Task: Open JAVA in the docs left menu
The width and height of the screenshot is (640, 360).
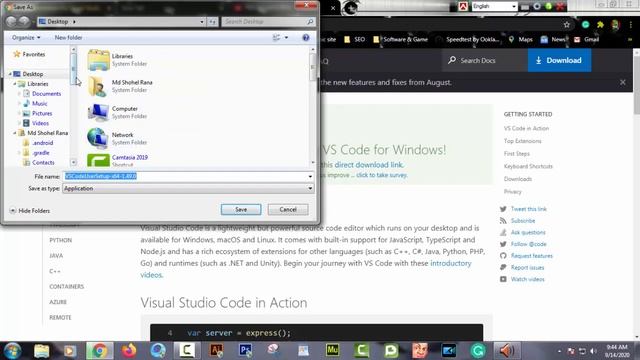Action: (56, 256)
